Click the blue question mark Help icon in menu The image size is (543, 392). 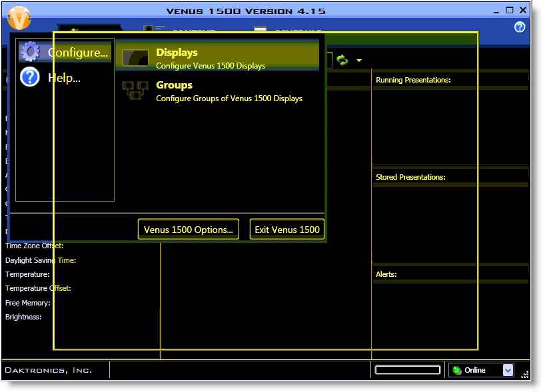(x=30, y=77)
